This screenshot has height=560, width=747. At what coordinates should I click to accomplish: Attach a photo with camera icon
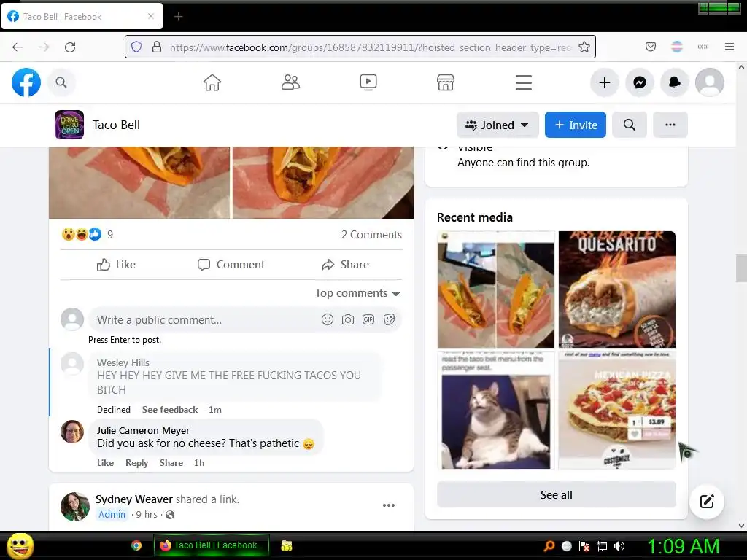click(348, 319)
